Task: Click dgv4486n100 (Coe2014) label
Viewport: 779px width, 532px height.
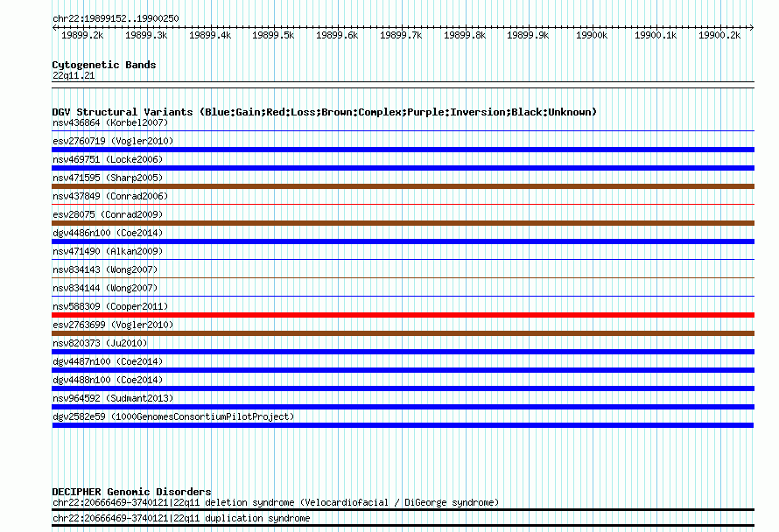Action: pos(108,233)
